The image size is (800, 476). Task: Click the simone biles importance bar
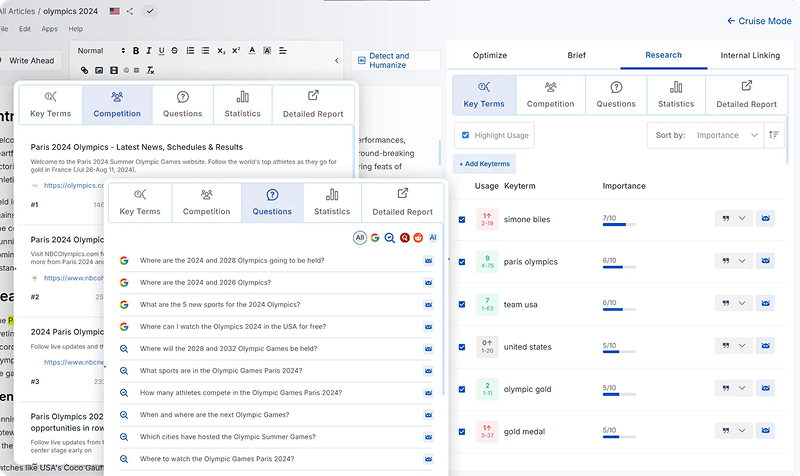point(619,224)
